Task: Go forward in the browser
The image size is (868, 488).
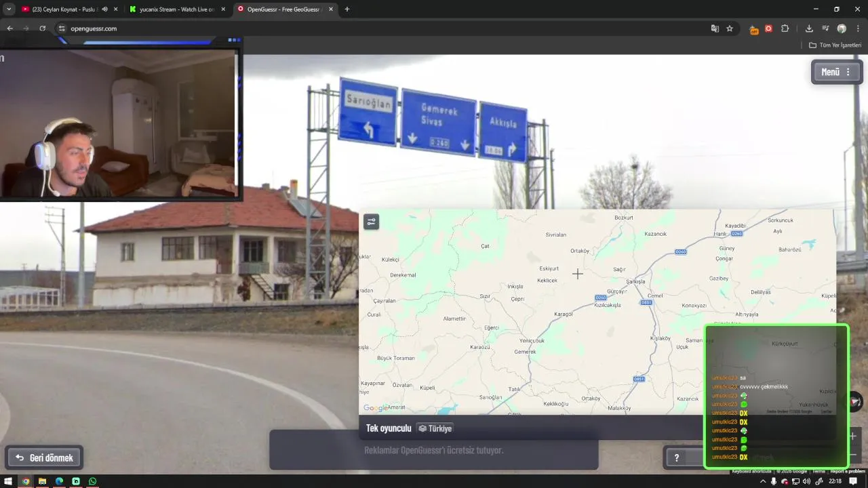Action: 26,28
